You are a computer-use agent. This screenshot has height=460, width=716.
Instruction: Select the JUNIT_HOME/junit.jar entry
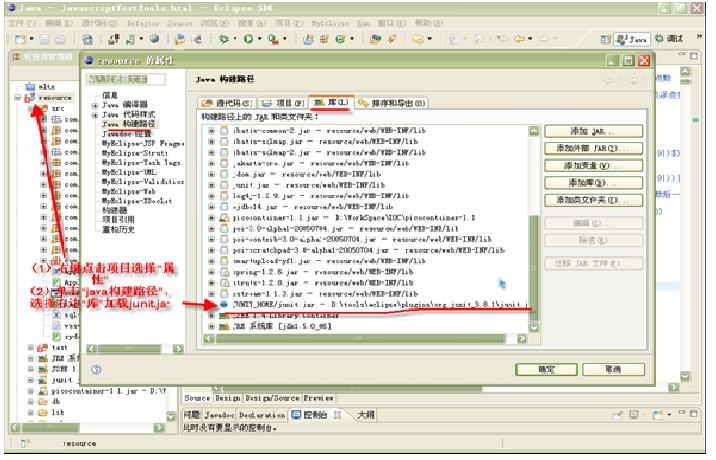[x=379, y=304]
